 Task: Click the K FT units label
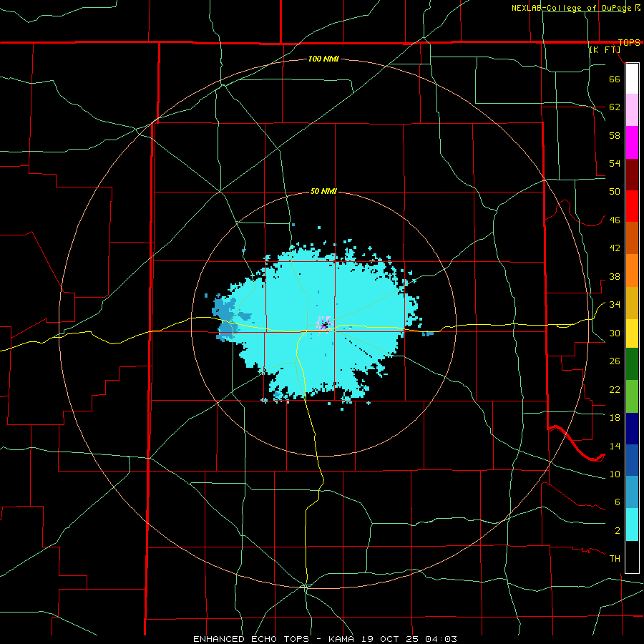(x=605, y=49)
